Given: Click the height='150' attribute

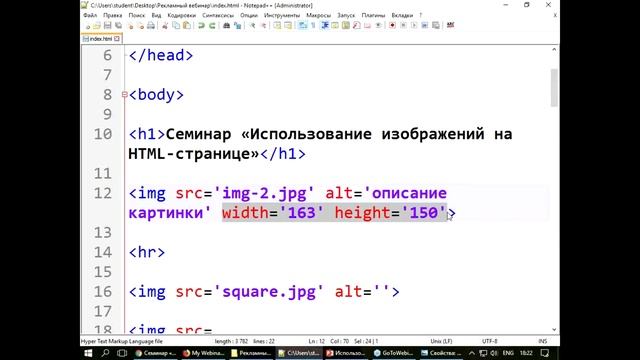Looking at the screenshot, I should click(391, 213).
